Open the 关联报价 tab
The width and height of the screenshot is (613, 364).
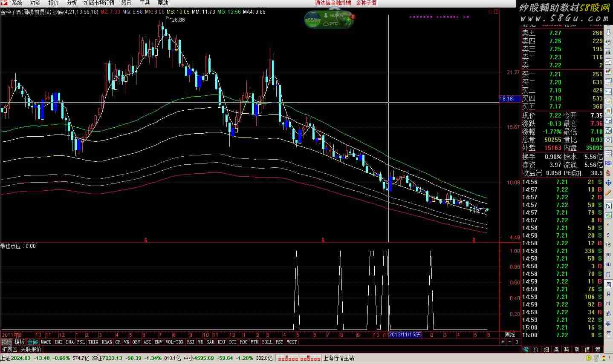31,349
